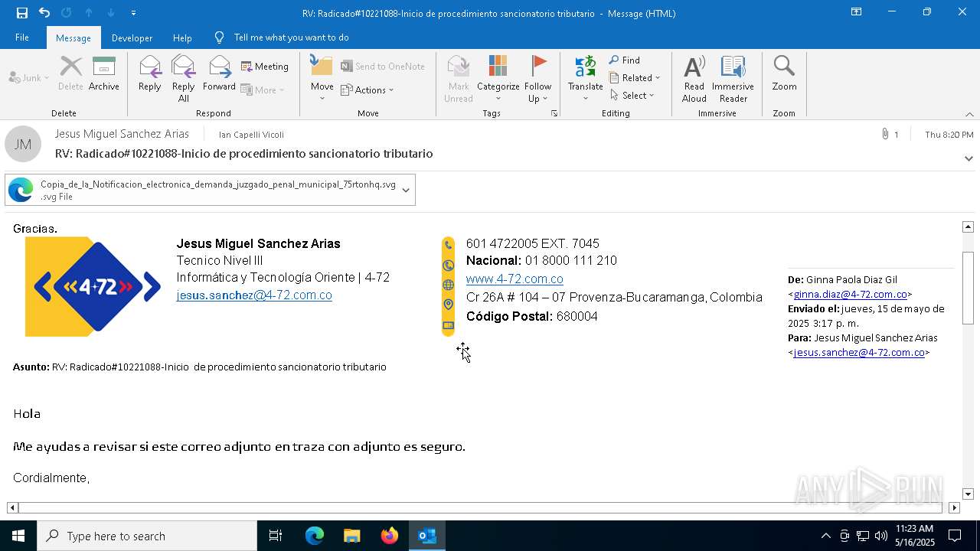Open Microsoft Edge from the taskbar
This screenshot has height=551, width=980.
(315, 536)
